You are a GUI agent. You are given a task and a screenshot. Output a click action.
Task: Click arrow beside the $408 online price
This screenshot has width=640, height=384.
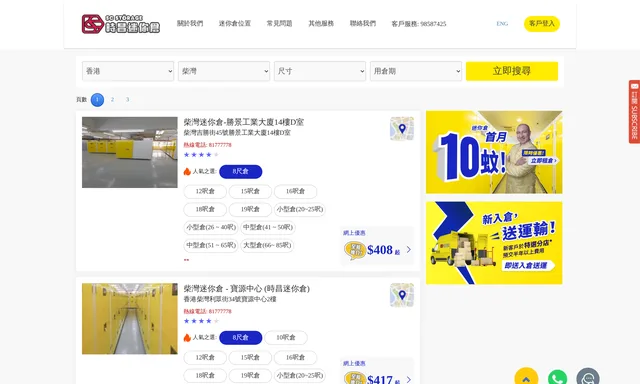tap(409, 249)
